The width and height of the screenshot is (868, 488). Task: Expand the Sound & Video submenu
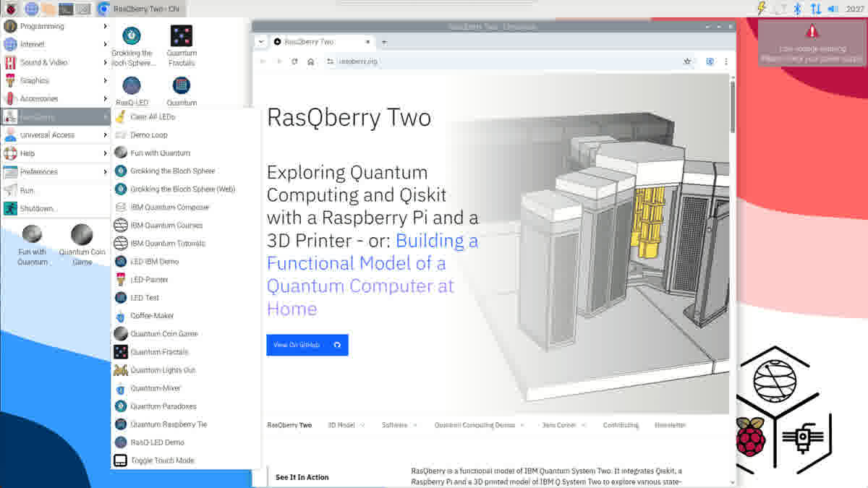click(56, 62)
